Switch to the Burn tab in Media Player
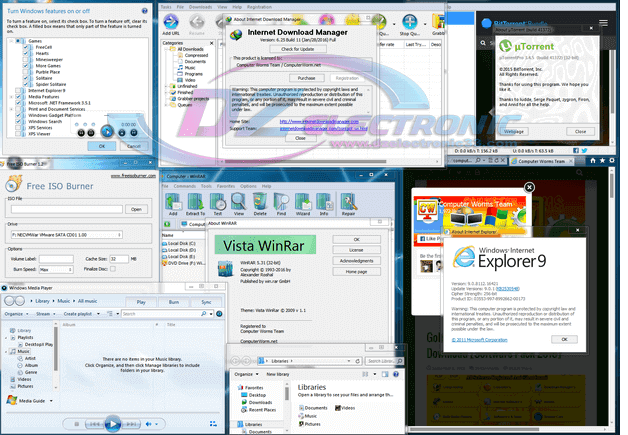Screen dimensions: 628x435 pyautogui.click(x=174, y=302)
